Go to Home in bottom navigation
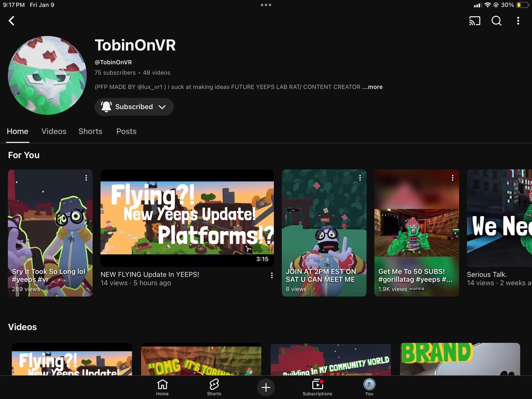Screen dimensions: 532x399 (162, 387)
